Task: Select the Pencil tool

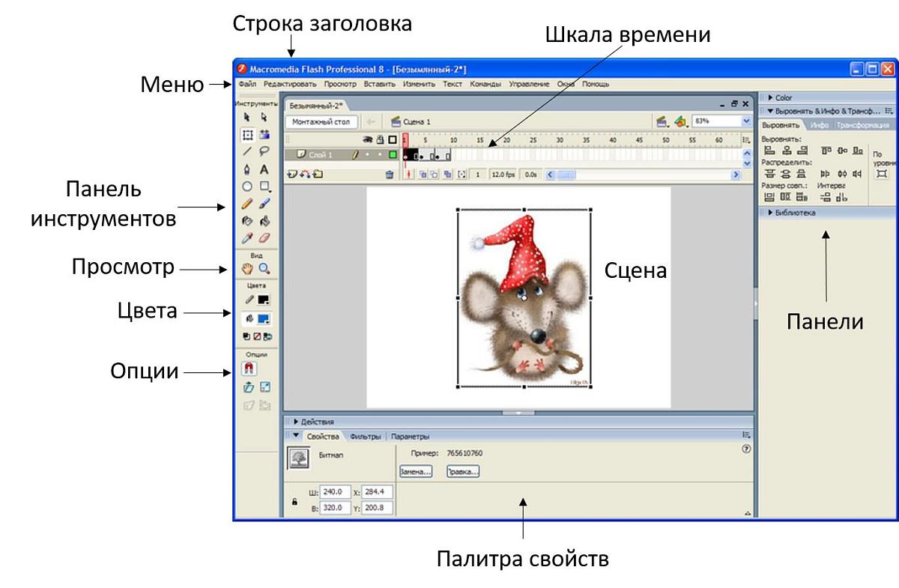Action: pos(246,204)
